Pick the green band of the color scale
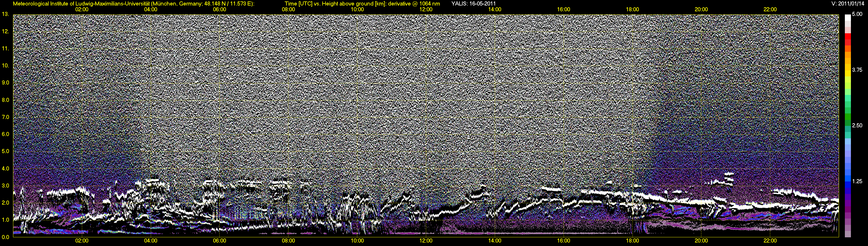Image resolution: width=868 pixels, height=246 pixels. tap(847, 117)
